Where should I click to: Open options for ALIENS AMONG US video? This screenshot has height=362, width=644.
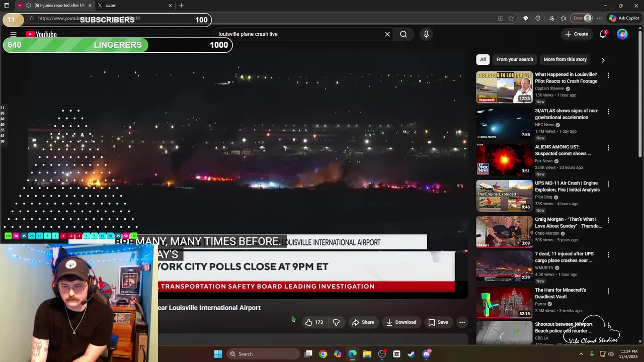(608, 148)
